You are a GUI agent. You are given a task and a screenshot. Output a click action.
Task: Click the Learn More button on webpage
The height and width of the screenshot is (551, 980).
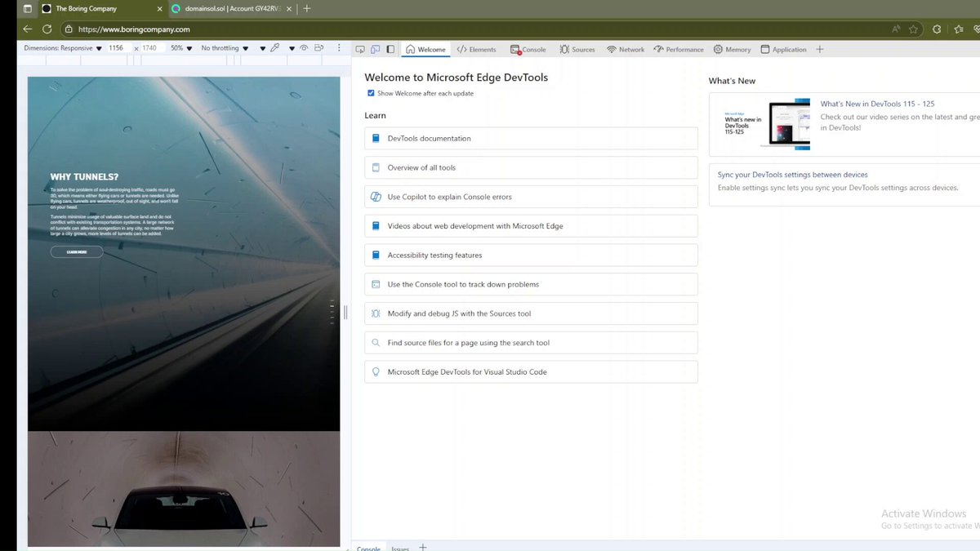pos(77,251)
